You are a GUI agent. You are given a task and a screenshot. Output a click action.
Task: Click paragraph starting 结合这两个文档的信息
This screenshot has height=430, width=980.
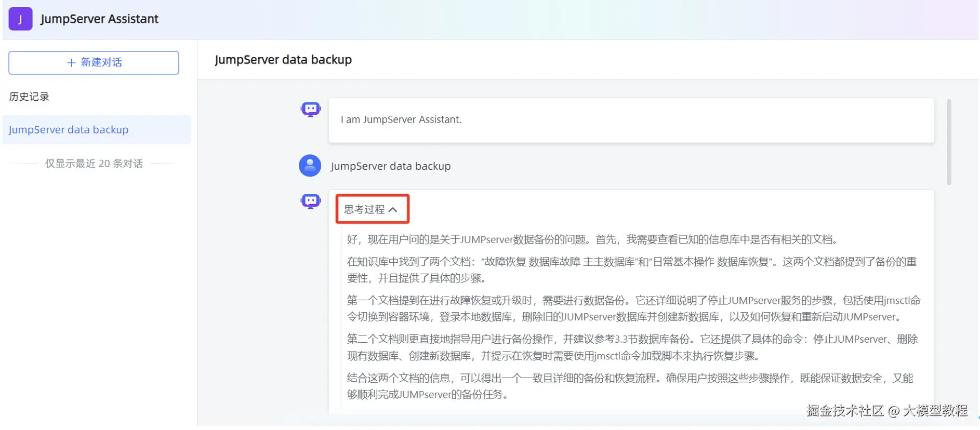point(630,386)
